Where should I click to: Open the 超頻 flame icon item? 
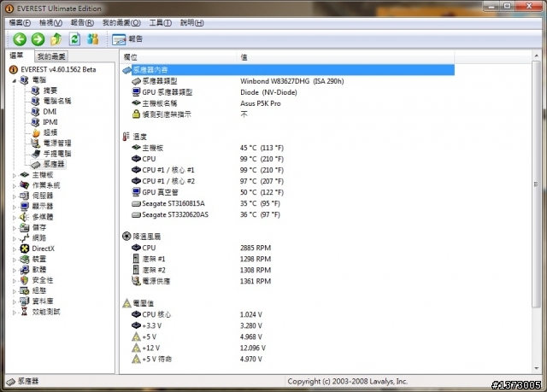tap(36, 132)
